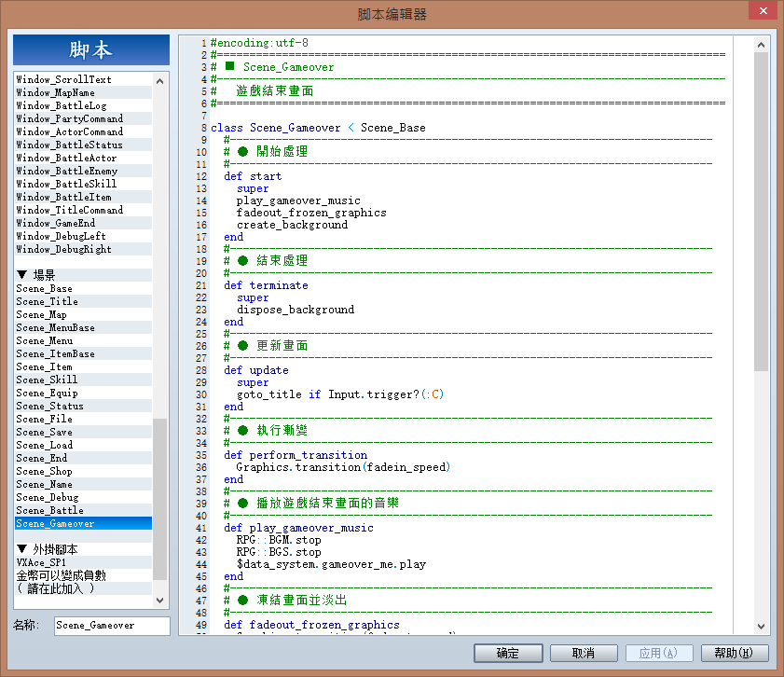
Task: Select the Window_BattleEnemy script
Action: click(84, 171)
